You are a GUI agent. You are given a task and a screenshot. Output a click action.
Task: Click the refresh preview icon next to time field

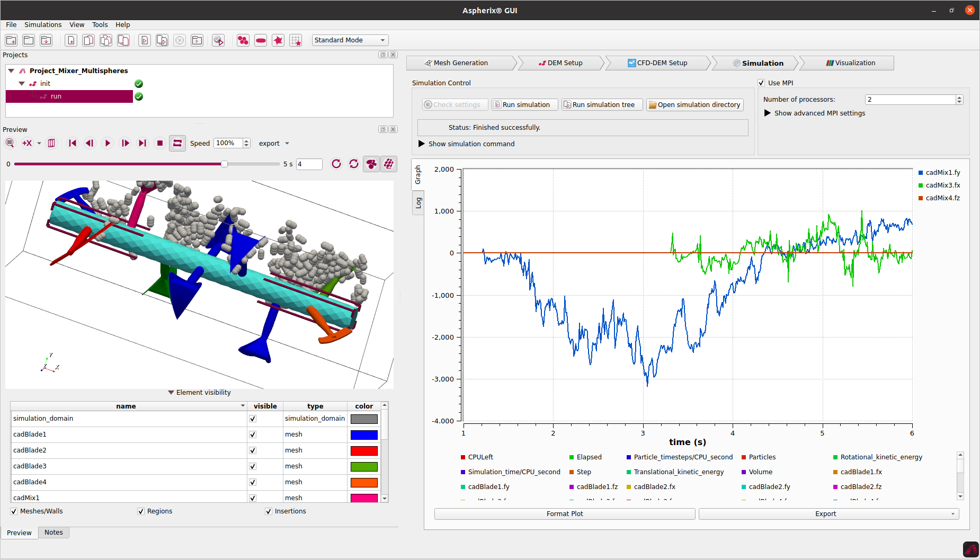pyautogui.click(x=336, y=164)
